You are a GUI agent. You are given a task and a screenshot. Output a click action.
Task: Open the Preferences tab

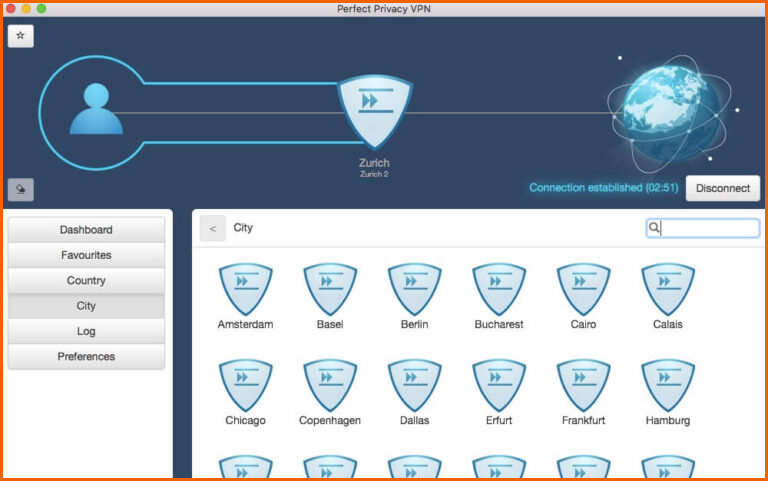click(x=86, y=357)
